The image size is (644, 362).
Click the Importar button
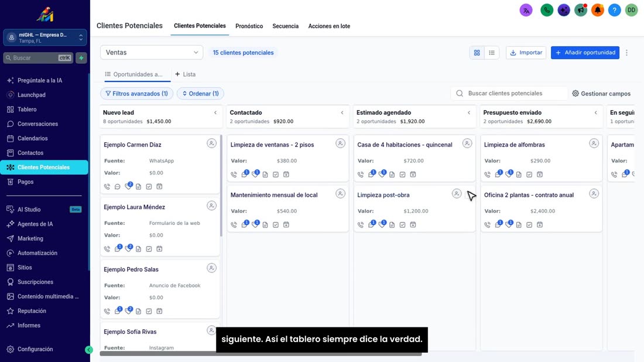526,53
